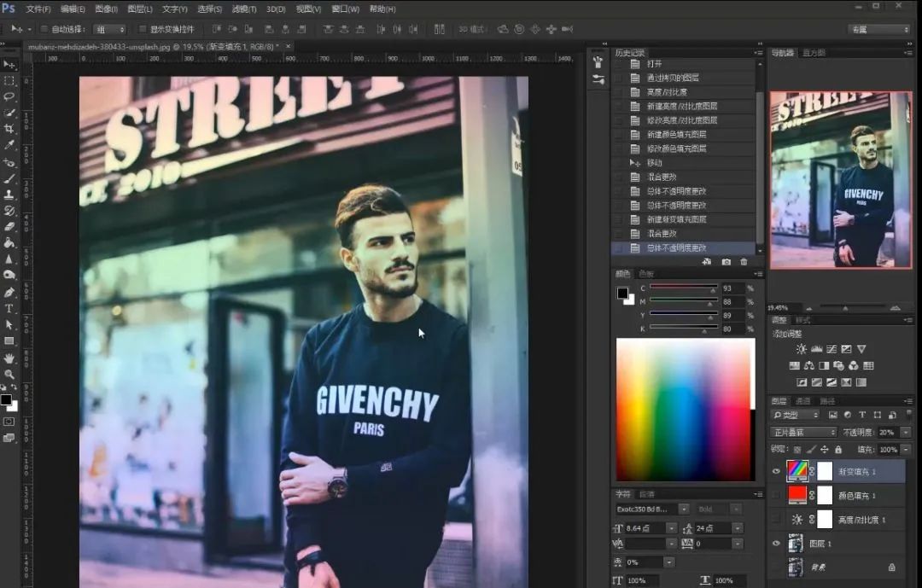
Task: Add a Black & White adjustment layer
Action: click(x=824, y=366)
